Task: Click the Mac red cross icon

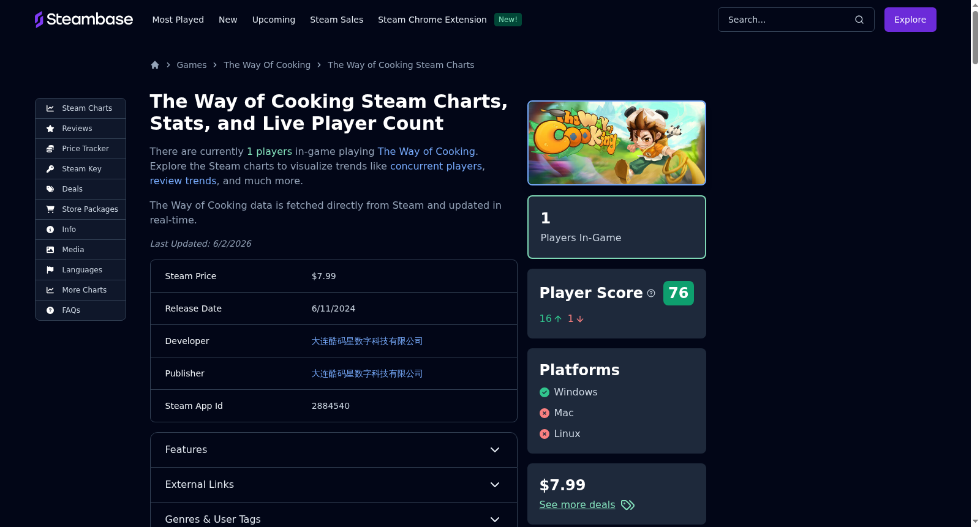Action: tap(545, 413)
